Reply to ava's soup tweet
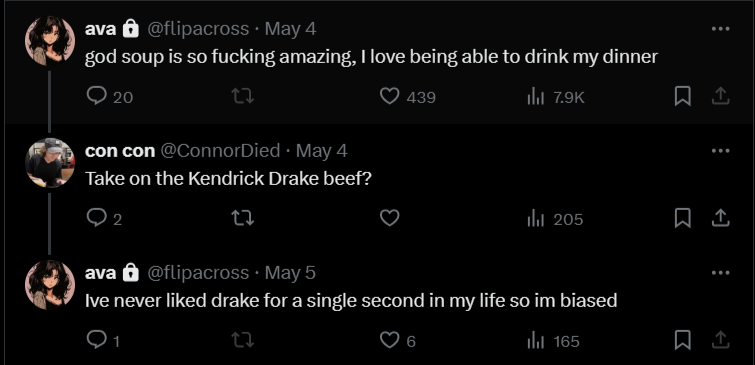Image resolution: width=755 pixels, height=365 pixels. pyautogui.click(x=109, y=96)
